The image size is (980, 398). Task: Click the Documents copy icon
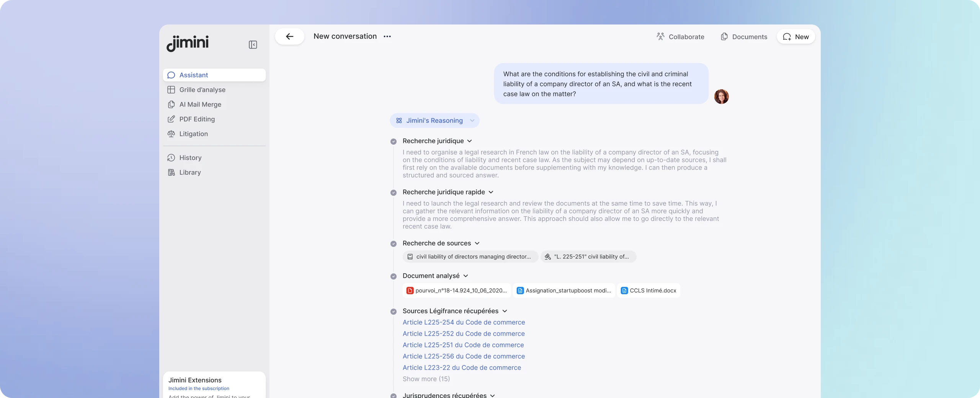coord(724,36)
